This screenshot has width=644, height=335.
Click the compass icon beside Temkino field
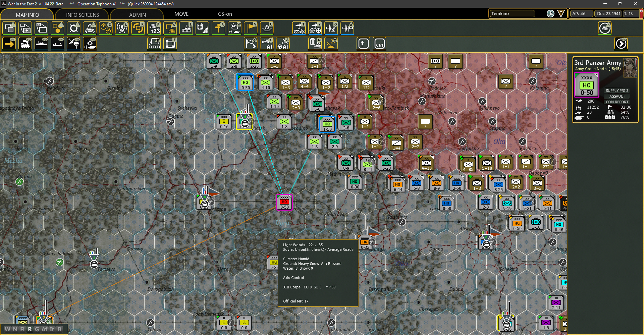tap(550, 13)
